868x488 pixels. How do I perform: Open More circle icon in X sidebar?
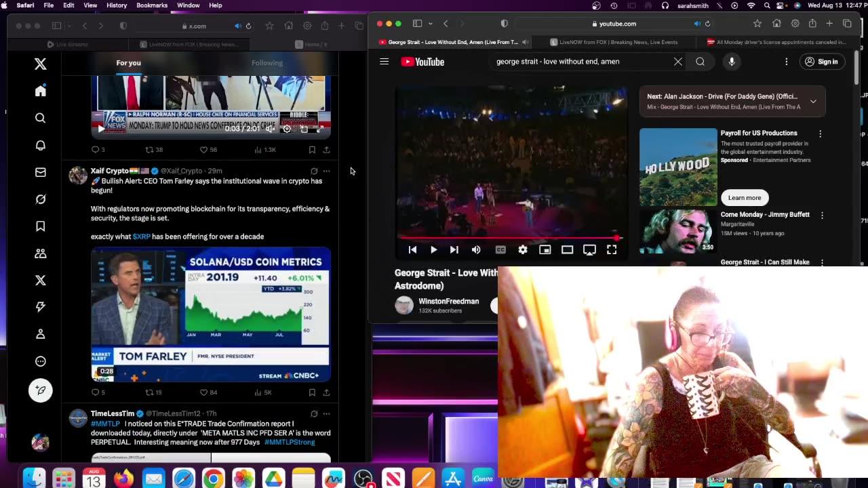point(41,361)
